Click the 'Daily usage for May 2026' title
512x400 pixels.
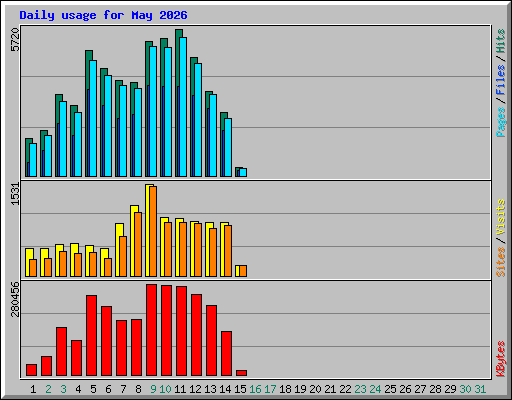click(x=103, y=15)
